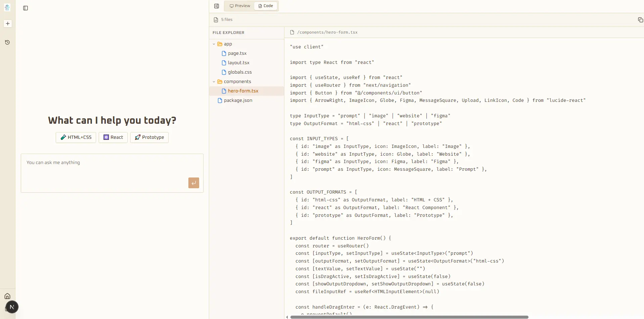Click the package.json file icon
The height and width of the screenshot is (319, 644).
[x=220, y=101]
